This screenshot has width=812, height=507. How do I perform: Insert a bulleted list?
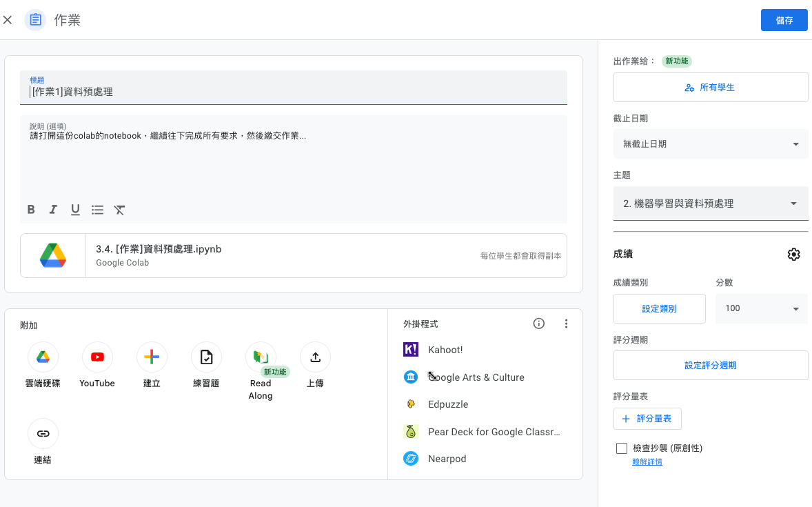pos(97,210)
